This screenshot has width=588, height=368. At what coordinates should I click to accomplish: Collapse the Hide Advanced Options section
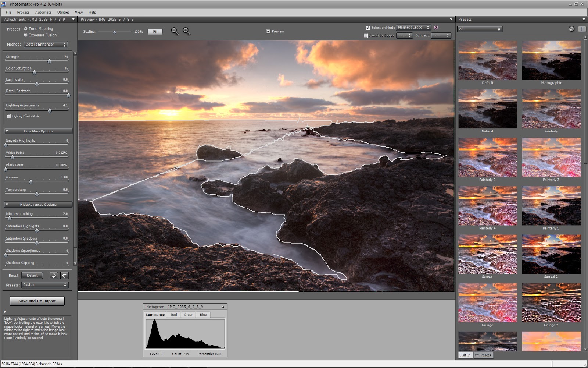click(x=38, y=205)
